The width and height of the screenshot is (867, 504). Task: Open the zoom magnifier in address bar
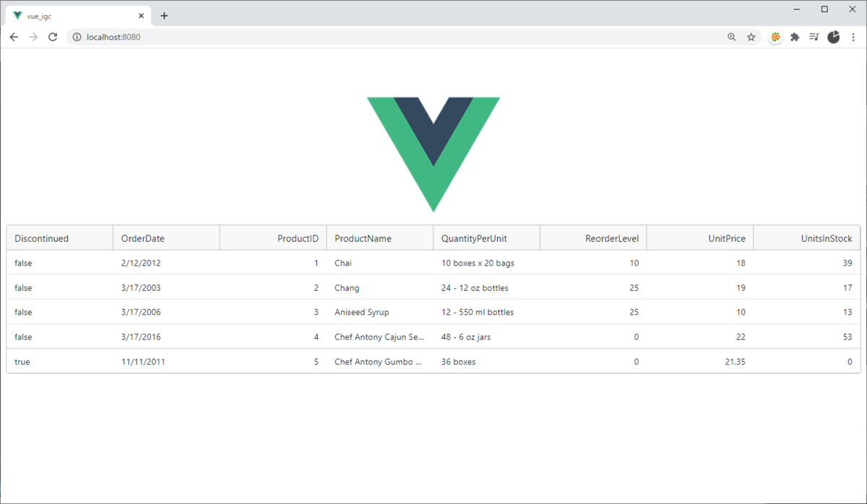(x=732, y=37)
